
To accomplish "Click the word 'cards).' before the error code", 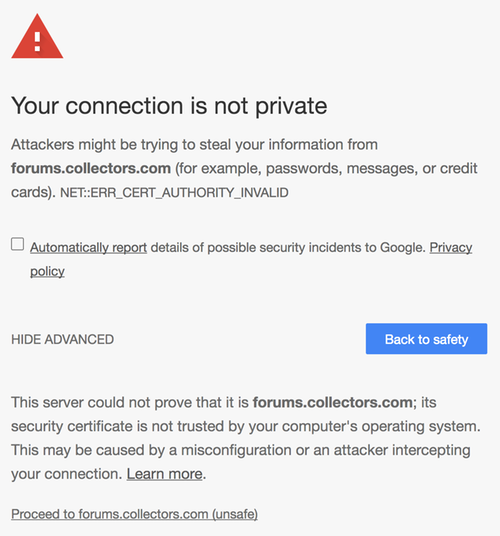I will coord(33,192).
